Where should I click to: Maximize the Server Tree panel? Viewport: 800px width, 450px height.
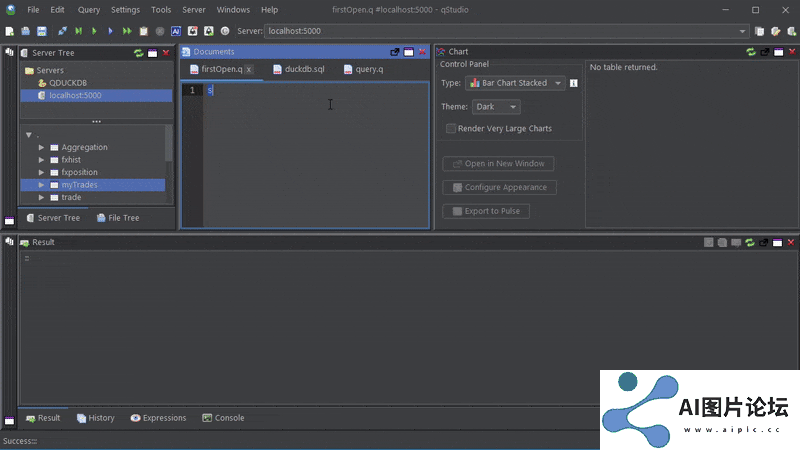pyautogui.click(x=153, y=53)
